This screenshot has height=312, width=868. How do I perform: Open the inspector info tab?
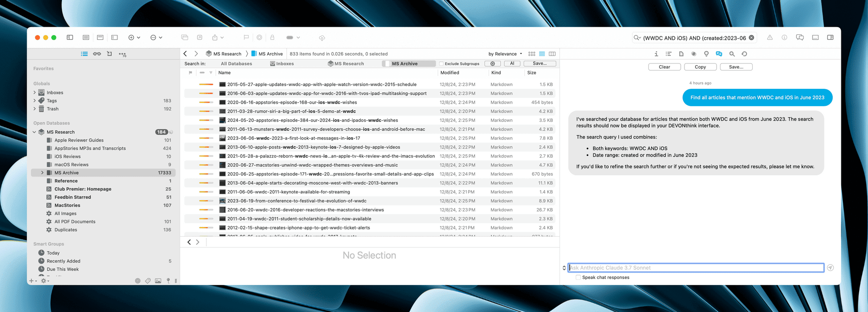click(656, 54)
